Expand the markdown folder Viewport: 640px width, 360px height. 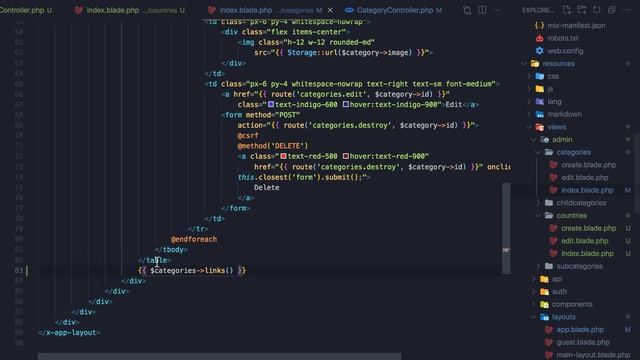[564, 114]
